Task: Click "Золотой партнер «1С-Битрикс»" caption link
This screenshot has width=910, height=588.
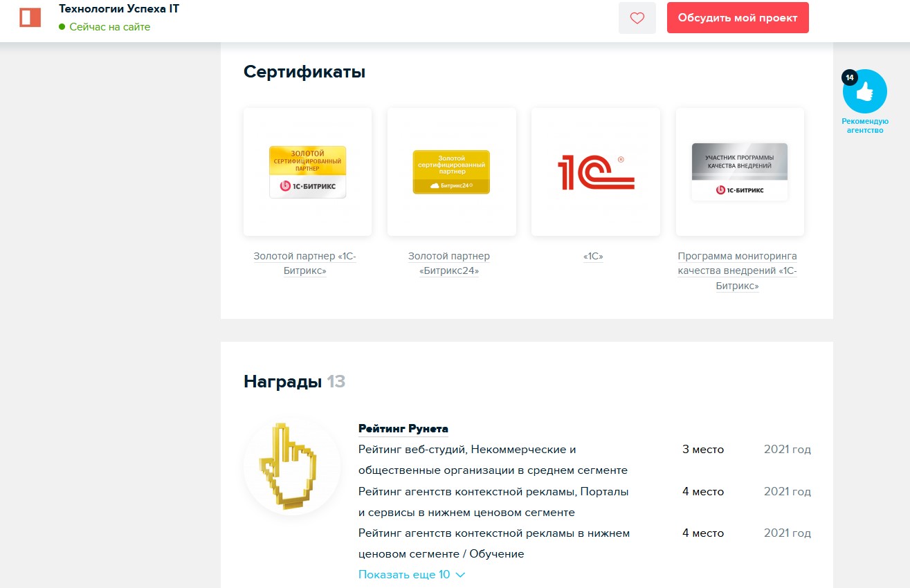Action: 304,264
